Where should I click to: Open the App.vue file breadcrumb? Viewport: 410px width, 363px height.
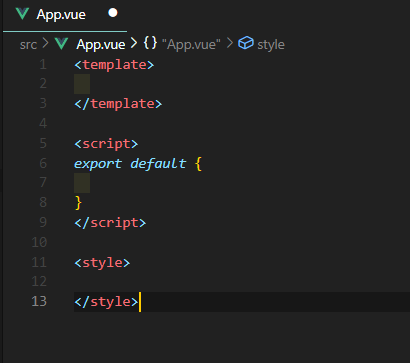coord(101,45)
